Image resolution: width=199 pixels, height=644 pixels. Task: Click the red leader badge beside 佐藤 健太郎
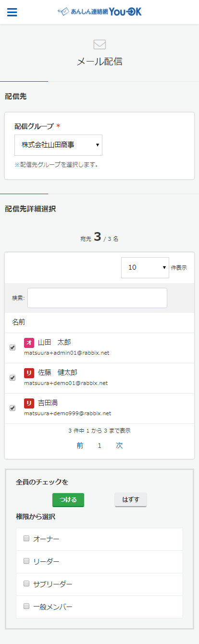coord(29,373)
